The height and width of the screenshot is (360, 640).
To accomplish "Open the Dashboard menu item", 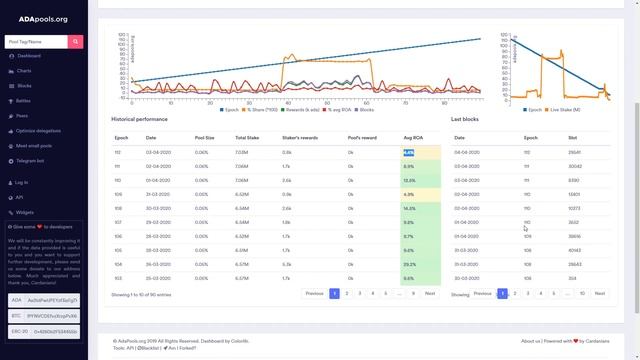I will pos(29,56).
